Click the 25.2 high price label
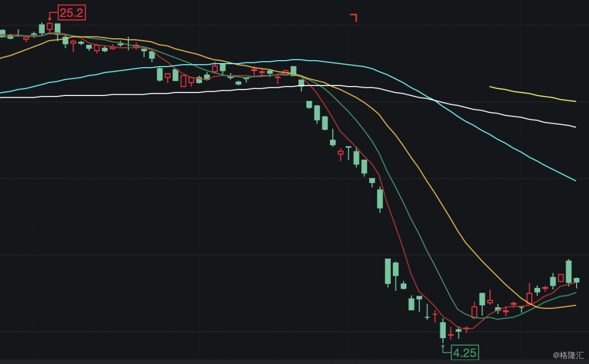589x364 pixels. [x=72, y=12]
